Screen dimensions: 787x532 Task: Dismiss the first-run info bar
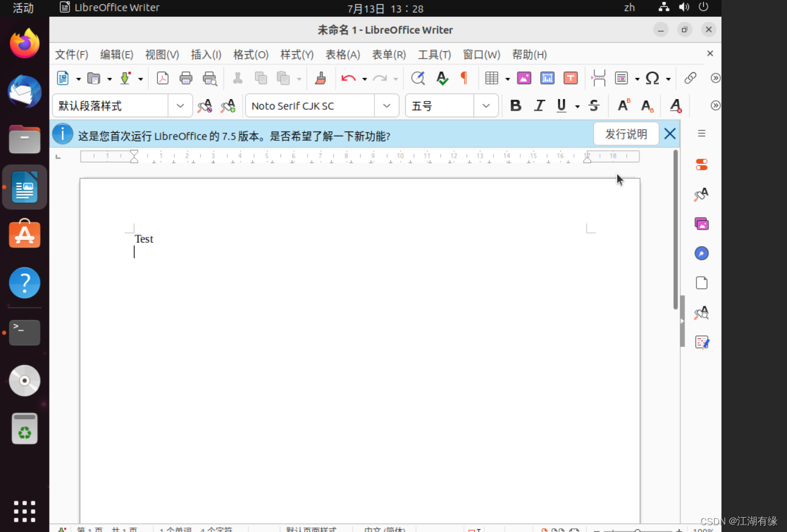pos(670,134)
